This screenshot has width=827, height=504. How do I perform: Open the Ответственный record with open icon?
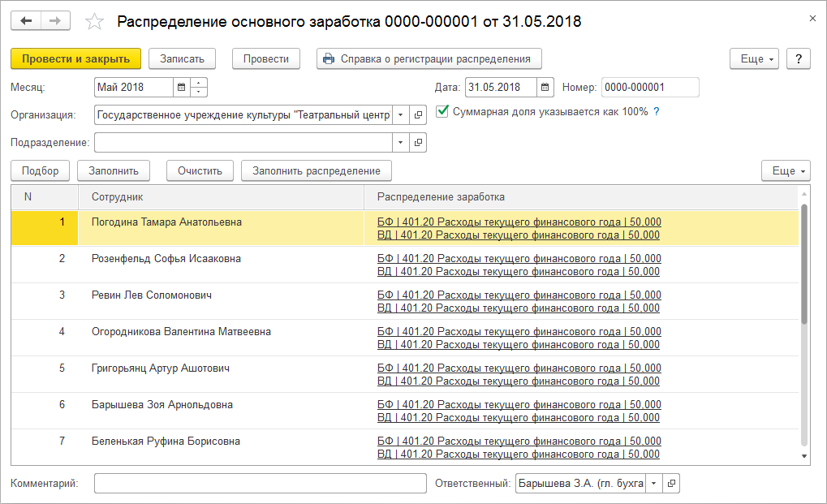671,484
